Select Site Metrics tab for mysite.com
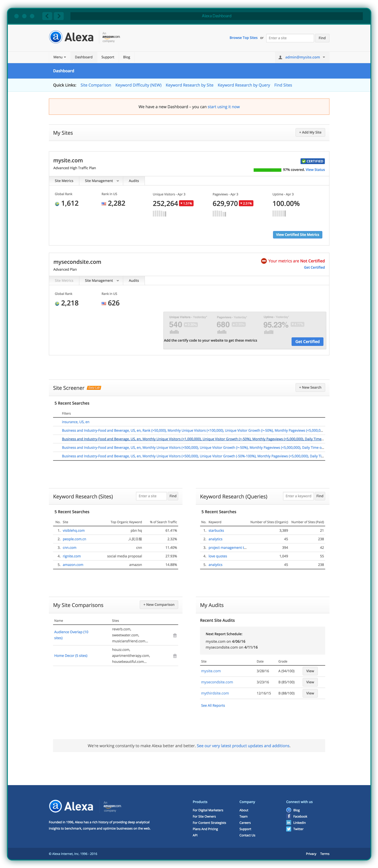 point(64,181)
